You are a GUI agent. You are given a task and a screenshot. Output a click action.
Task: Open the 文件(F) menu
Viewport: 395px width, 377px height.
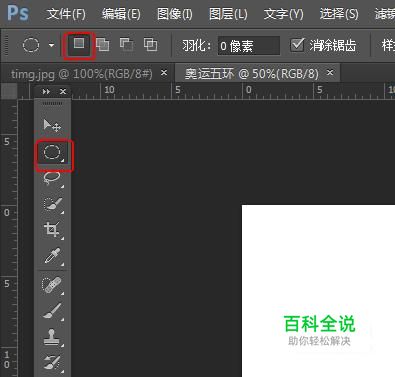66,14
